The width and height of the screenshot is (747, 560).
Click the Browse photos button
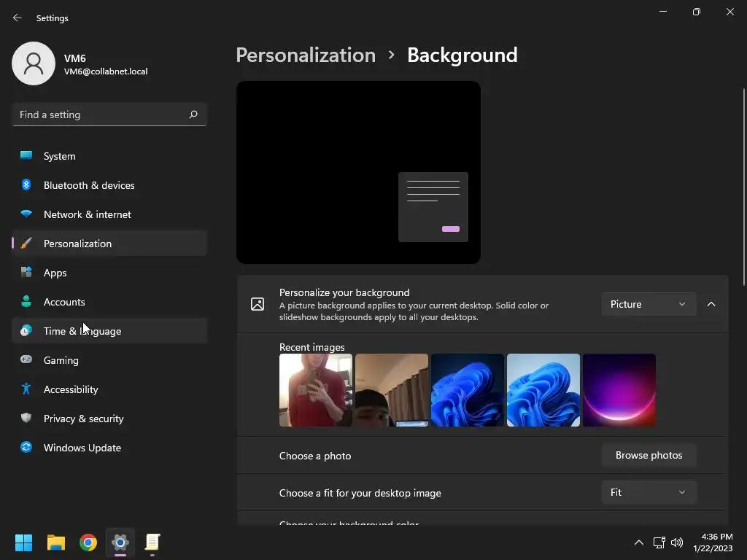(x=649, y=455)
